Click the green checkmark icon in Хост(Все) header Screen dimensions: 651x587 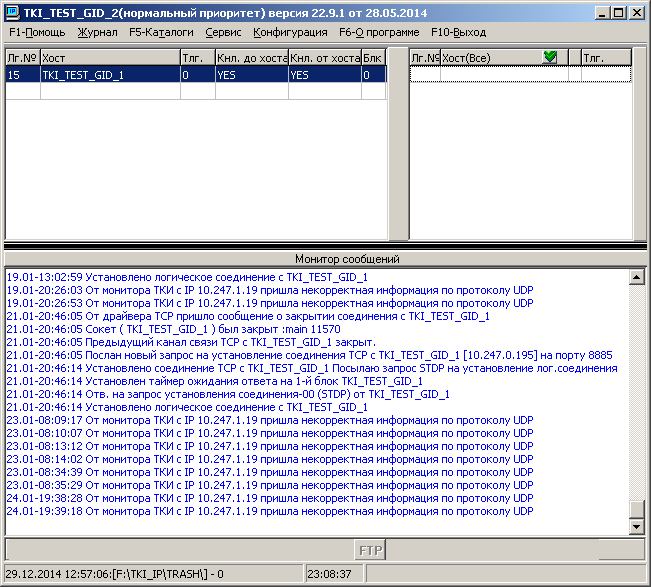549,58
